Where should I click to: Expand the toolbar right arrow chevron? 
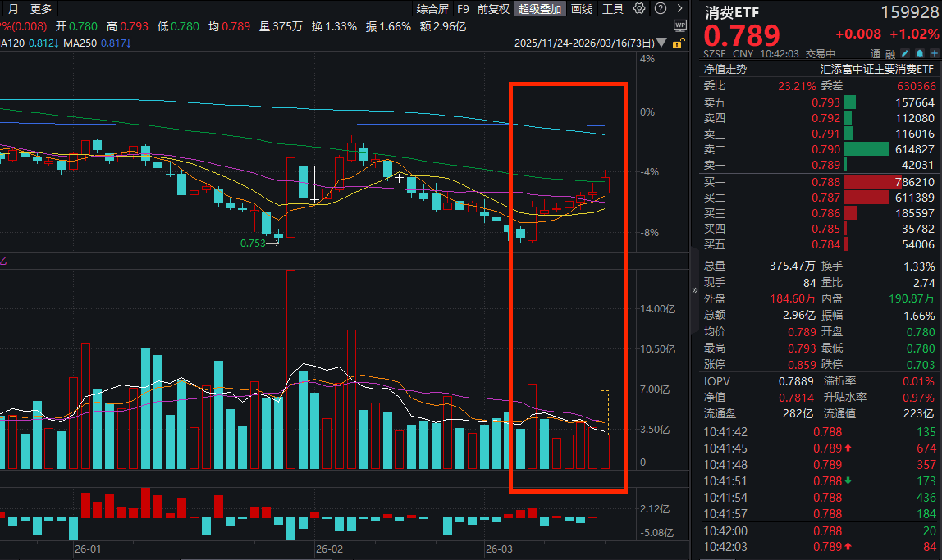pos(679,9)
